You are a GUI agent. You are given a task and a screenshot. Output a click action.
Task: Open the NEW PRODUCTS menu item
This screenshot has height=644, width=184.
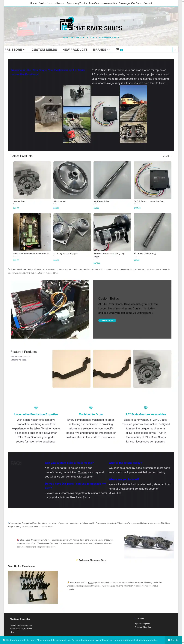tap(75, 50)
